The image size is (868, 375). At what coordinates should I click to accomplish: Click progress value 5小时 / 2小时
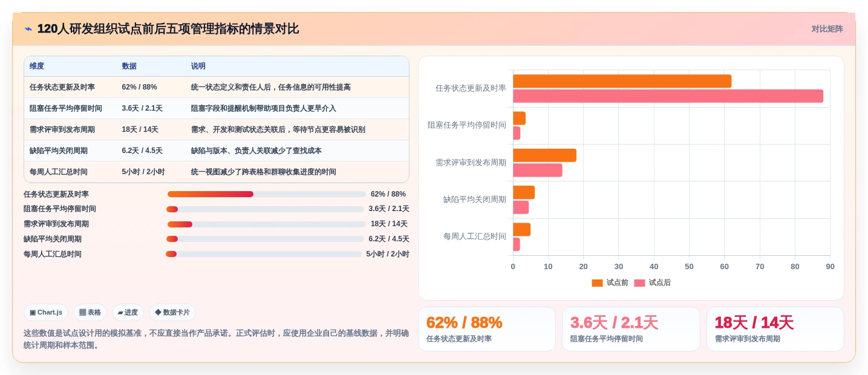pyautogui.click(x=388, y=254)
